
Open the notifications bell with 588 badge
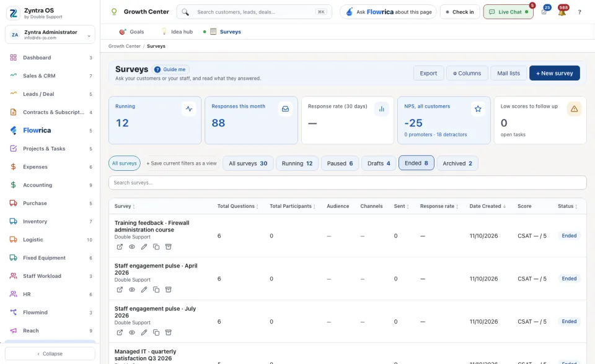click(x=562, y=12)
